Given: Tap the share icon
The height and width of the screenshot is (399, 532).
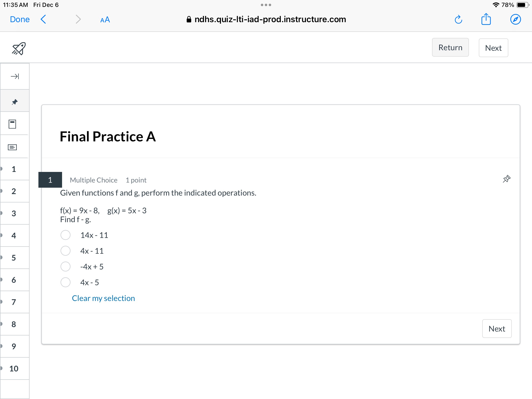Looking at the screenshot, I should (486, 19).
